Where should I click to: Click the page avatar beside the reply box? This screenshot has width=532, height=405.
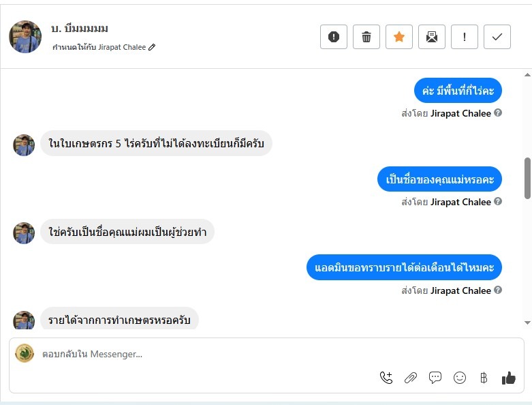(25, 353)
